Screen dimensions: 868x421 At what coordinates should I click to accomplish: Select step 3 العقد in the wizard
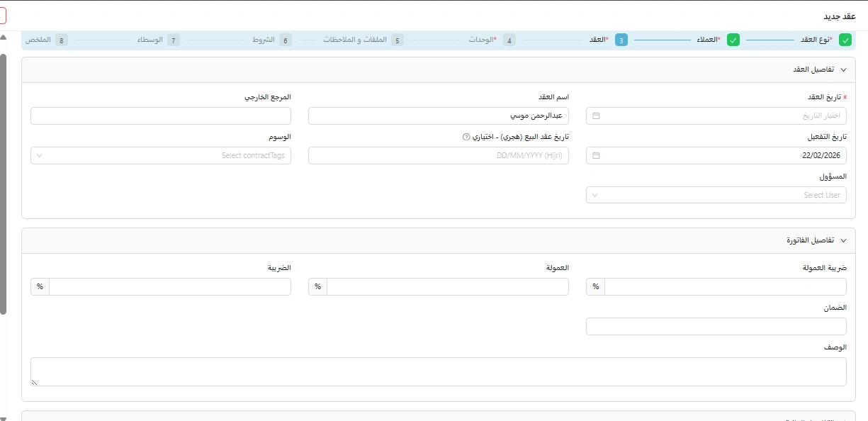click(609, 40)
